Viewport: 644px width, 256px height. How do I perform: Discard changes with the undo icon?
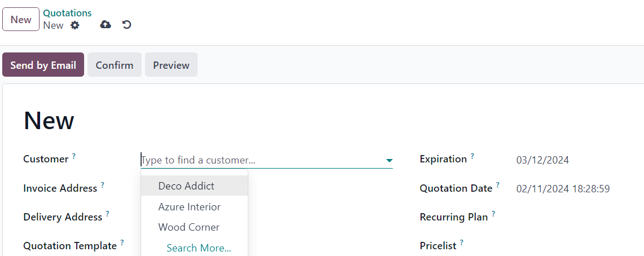point(127,25)
